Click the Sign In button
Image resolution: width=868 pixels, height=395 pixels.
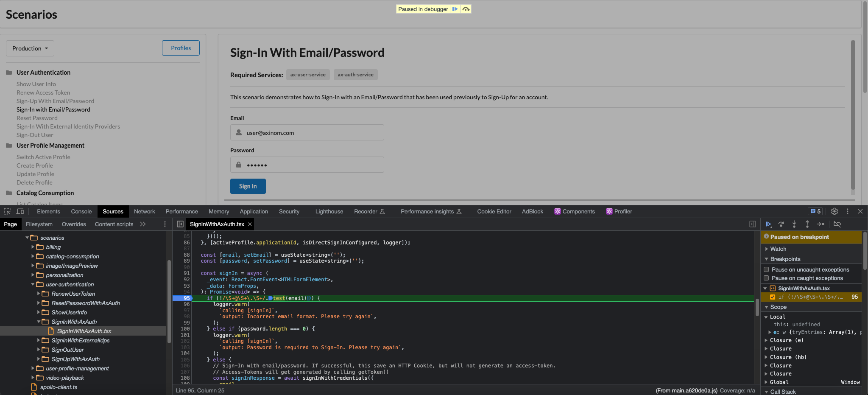[248, 186]
